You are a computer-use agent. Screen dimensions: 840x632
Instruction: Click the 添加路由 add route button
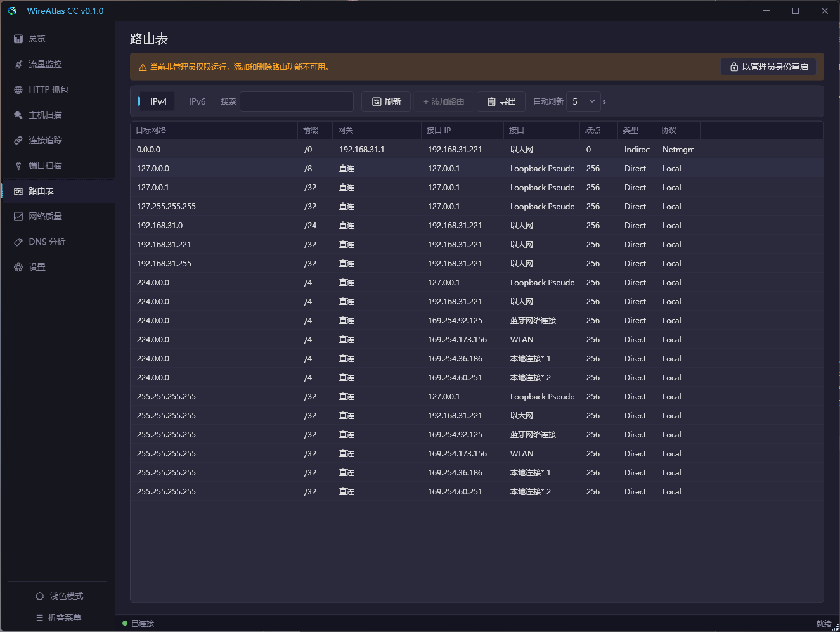pos(444,101)
